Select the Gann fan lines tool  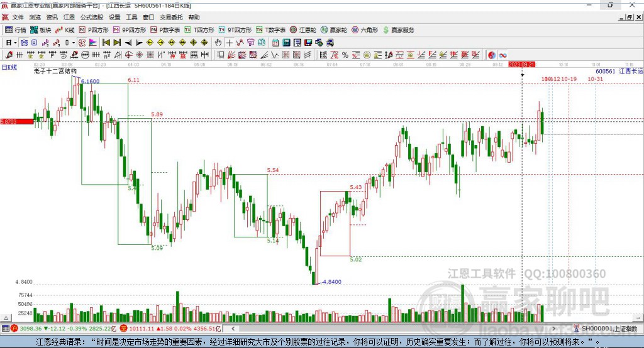pos(231,55)
